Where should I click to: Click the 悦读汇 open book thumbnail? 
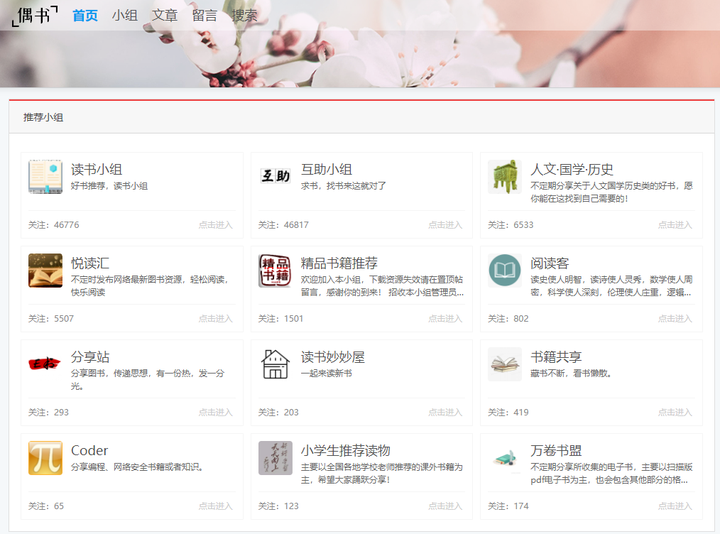(x=45, y=270)
